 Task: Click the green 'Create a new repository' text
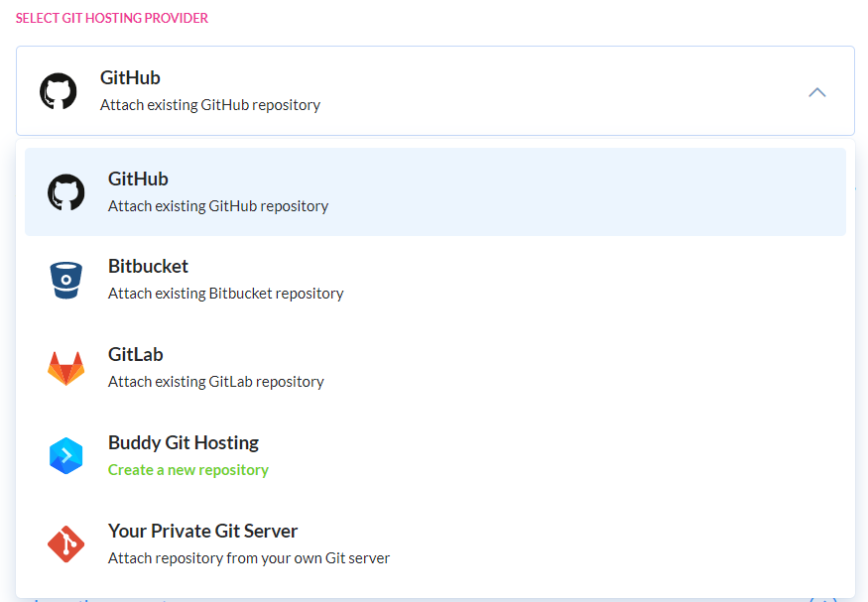[x=188, y=470]
